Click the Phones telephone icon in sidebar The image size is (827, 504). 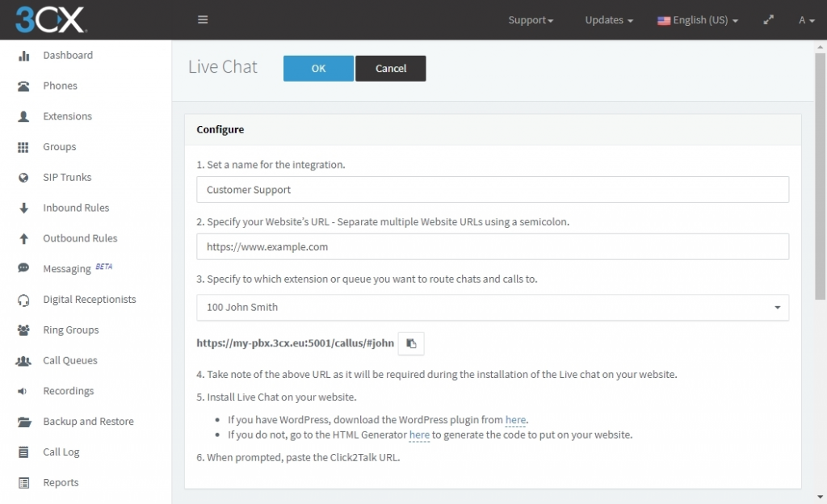pyautogui.click(x=23, y=86)
